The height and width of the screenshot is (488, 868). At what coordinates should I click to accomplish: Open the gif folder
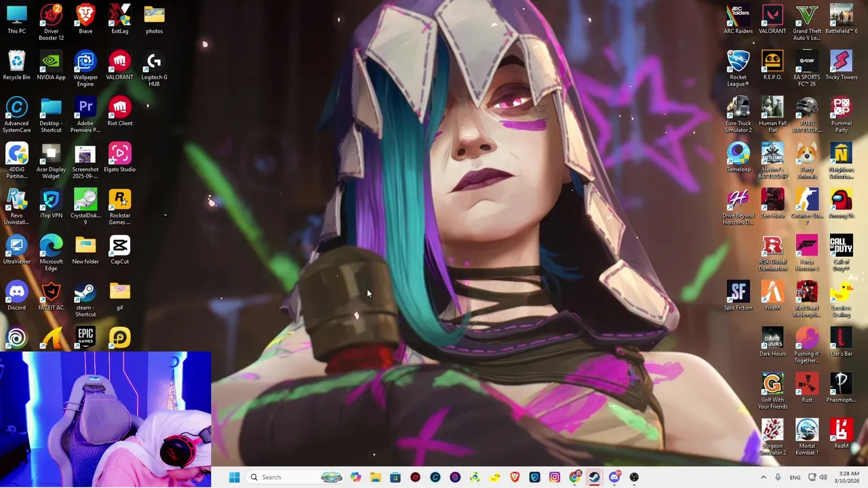pos(120,296)
